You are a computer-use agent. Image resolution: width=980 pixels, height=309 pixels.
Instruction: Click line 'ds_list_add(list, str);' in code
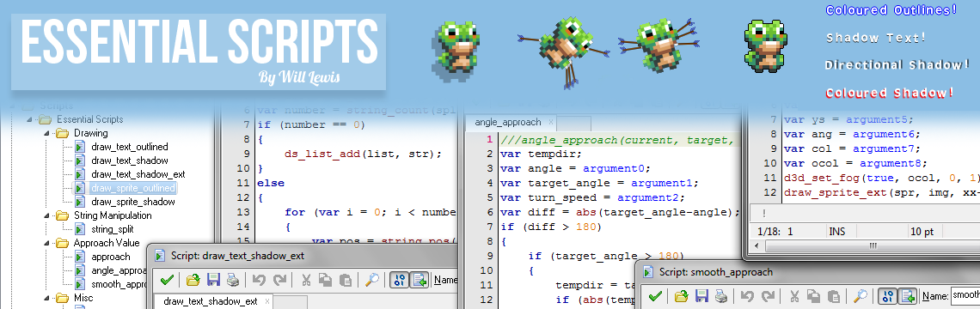pyautogui.click(x=363, y=154)
